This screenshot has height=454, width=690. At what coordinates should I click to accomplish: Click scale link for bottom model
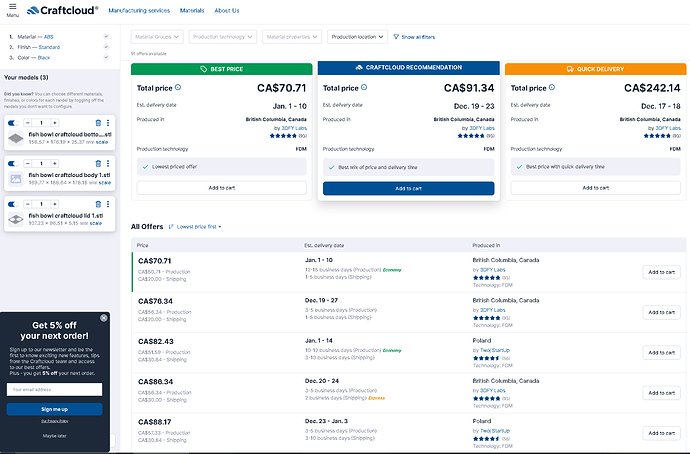click(102, 142)
